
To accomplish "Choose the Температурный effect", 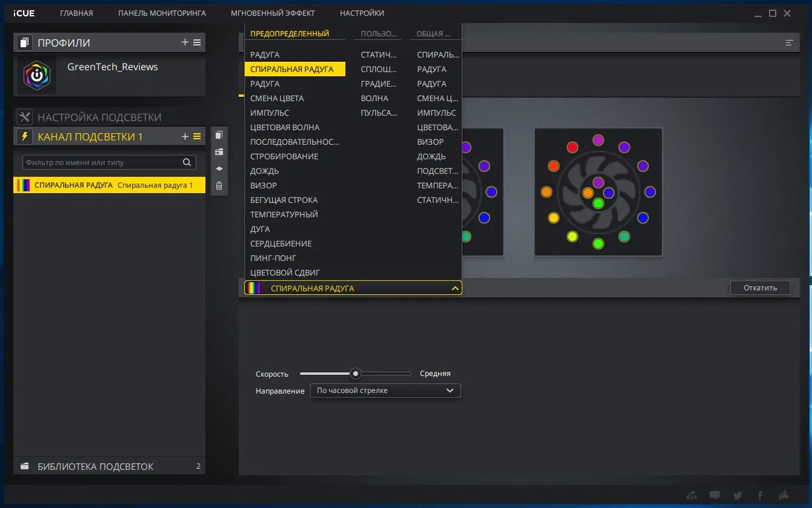I will pos(284,214).
